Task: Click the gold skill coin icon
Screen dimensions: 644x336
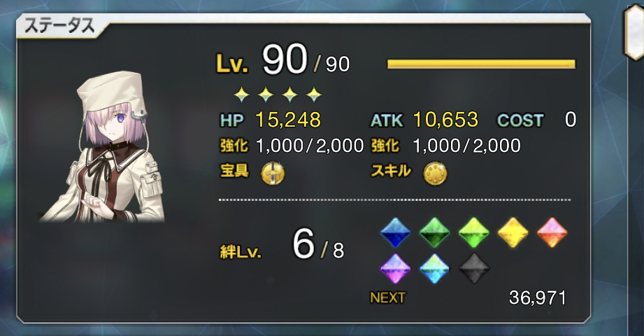Action: (436, 173)
